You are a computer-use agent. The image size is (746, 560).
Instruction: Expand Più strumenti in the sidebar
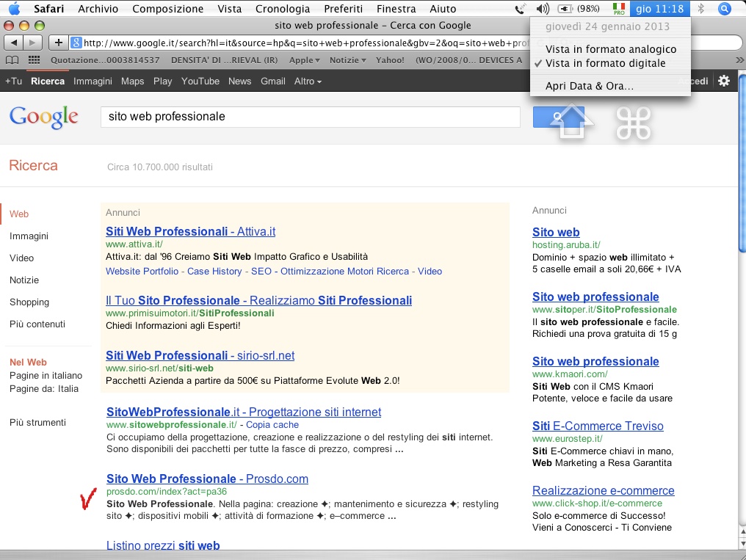(x=37, y=423)
